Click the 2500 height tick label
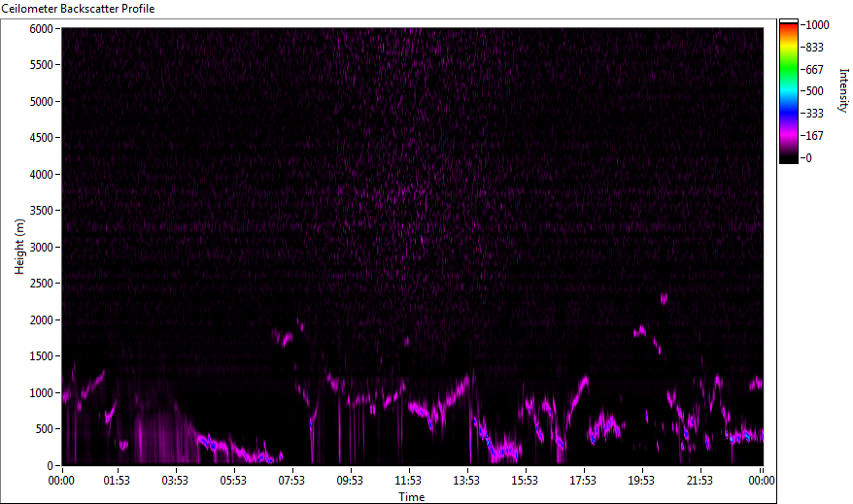Viewport: 853px width, 504px height. (x=42, y=284)
